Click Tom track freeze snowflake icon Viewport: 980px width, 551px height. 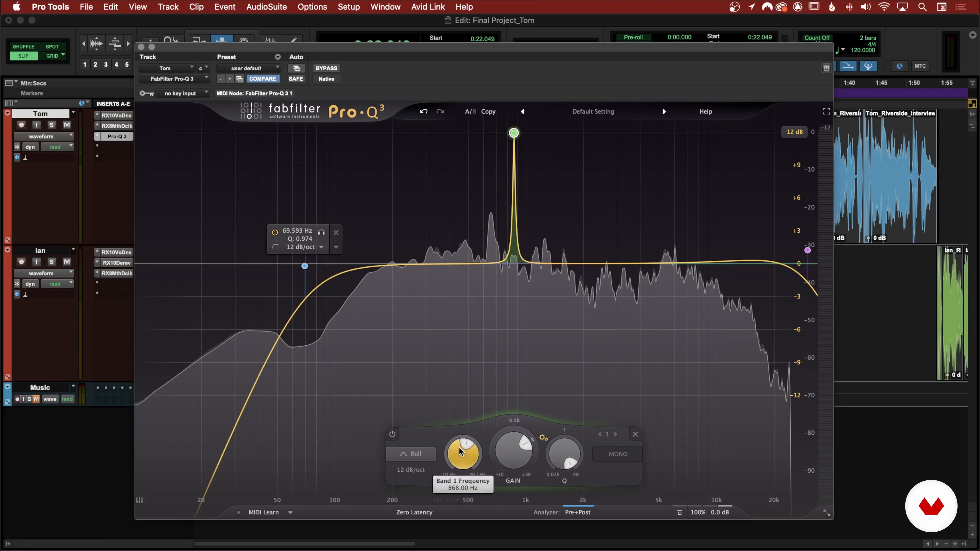tap(17, 147)
